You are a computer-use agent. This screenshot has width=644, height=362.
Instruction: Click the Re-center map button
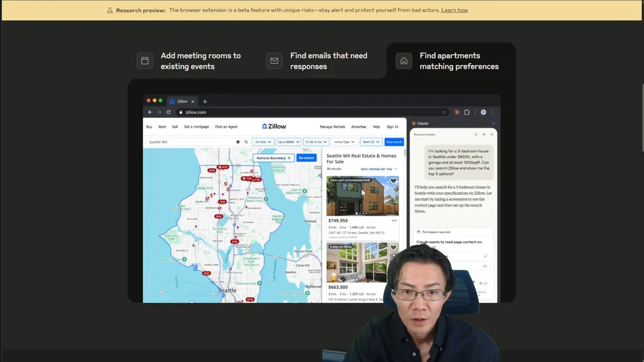306,158
